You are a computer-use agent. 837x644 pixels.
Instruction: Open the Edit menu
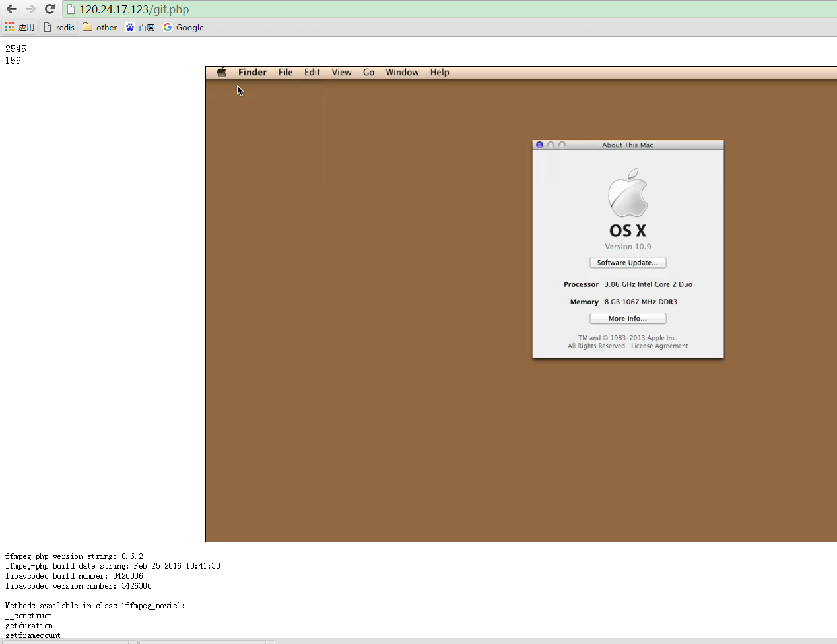[312, 73]
